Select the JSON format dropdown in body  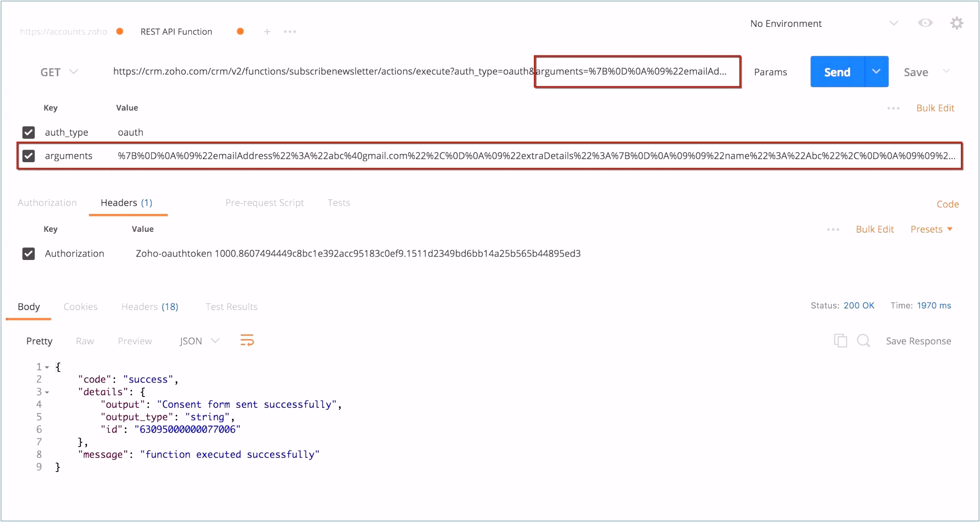coord(198,341)
